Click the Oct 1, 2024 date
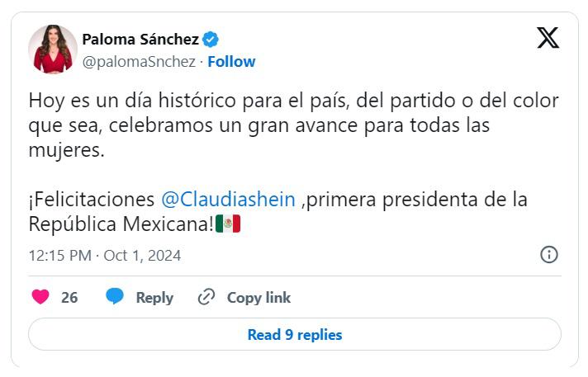This screenshot has height=377, width=588. (142, 255)
